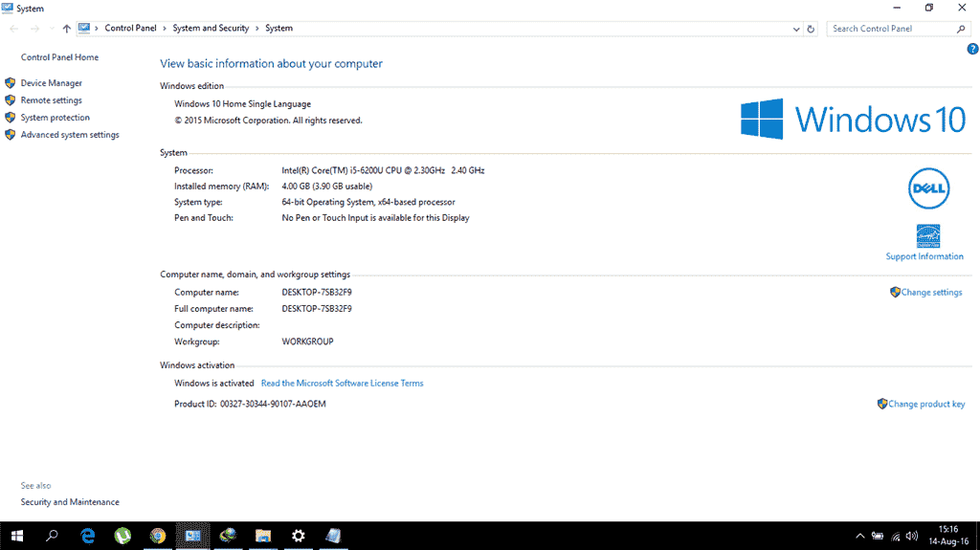This screenshot has height=550, width=980.
Task: Click the computer icon in the address bar
Action: pyautogui.click(x=84, y=28)
